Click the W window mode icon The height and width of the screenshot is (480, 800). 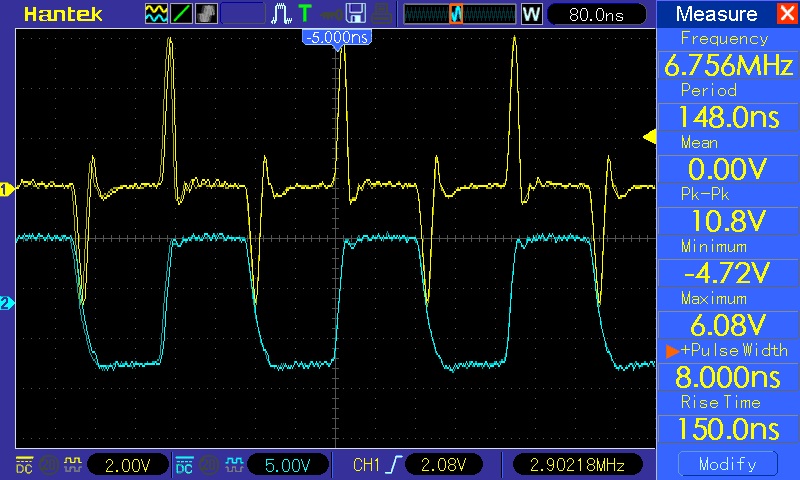pos(531,14)
